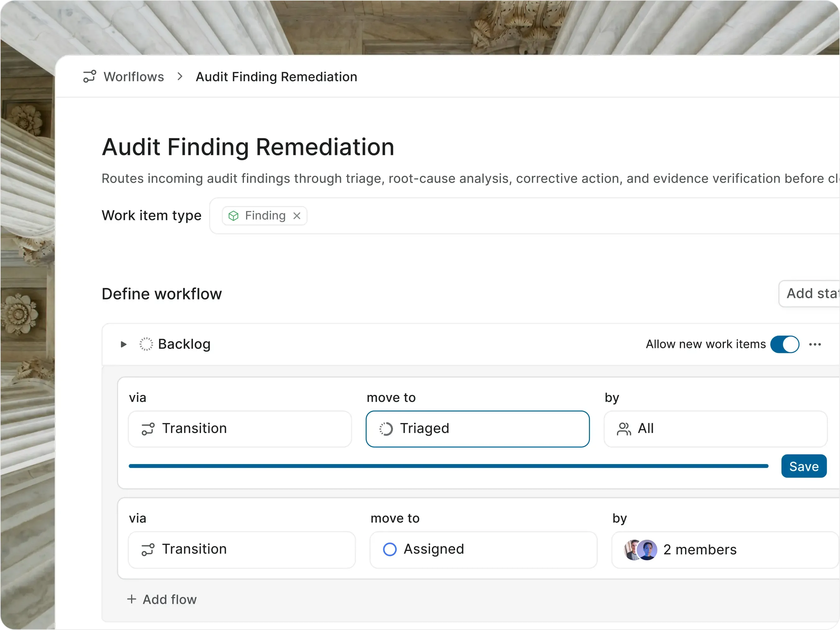Expand the Backlog state triangle
Viewport: 840px width, 630px height.
(x=124, y=344)
